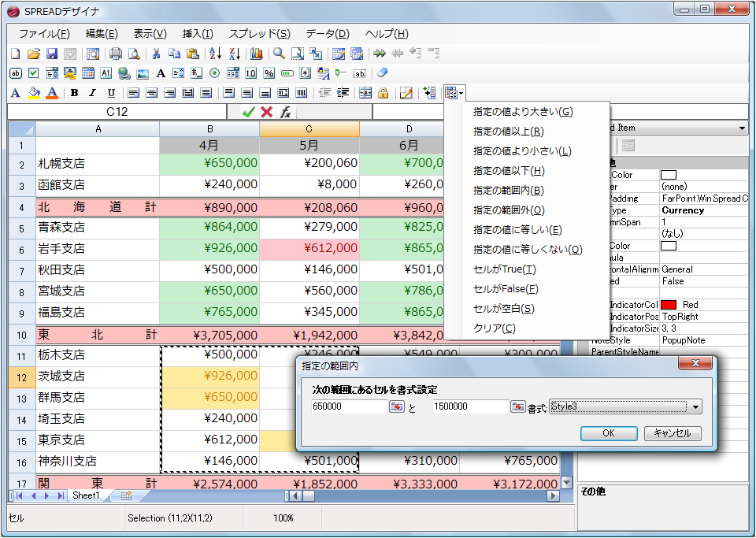Image resolution: width=756 pixels, height=538 pixels.
Task: Open the paste icon on standard toolbar
Action: pos(193,53)
